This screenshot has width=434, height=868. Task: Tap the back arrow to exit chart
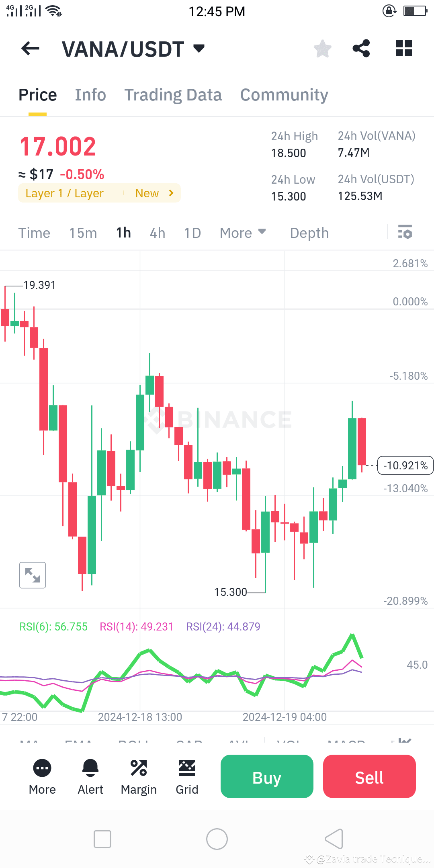tap(30, 48)
